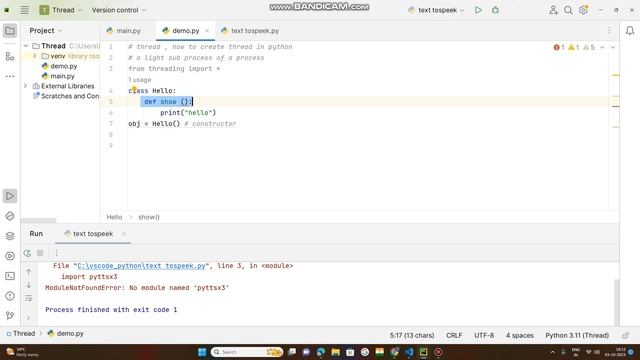The width and height of the screenshot is (640, 360).
Task: Open the text tospeek run configuration dropdown
Action: coord(436,10)
